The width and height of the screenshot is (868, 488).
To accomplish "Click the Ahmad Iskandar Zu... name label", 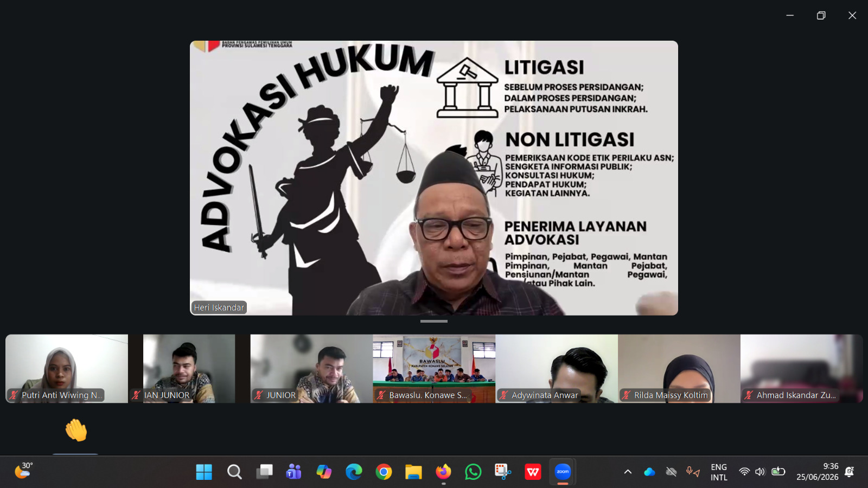I will pos(796,395).
